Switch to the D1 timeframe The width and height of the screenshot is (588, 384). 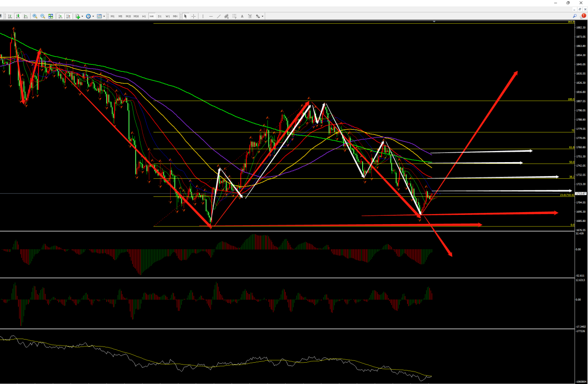[x=160, y=16]
